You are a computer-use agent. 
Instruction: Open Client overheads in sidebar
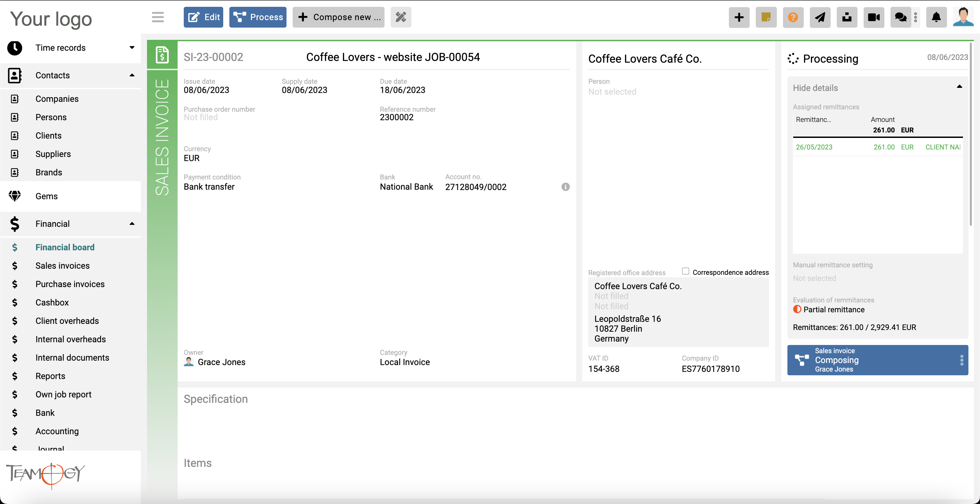click(67, 321)
